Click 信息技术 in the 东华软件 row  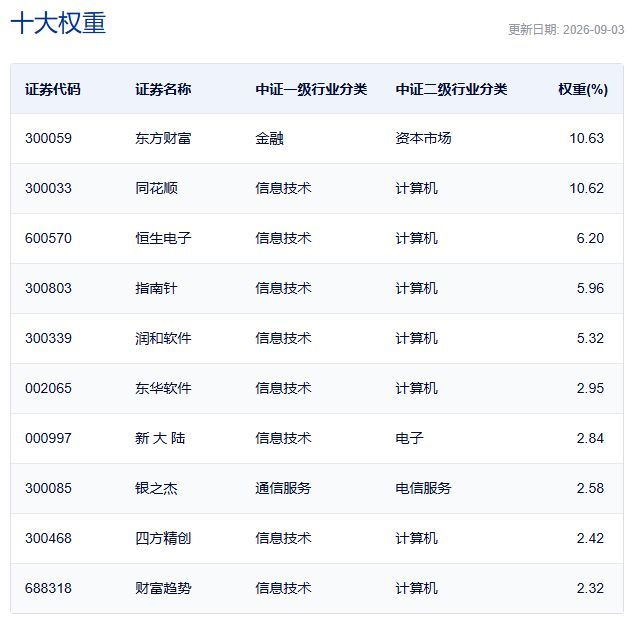283,388
